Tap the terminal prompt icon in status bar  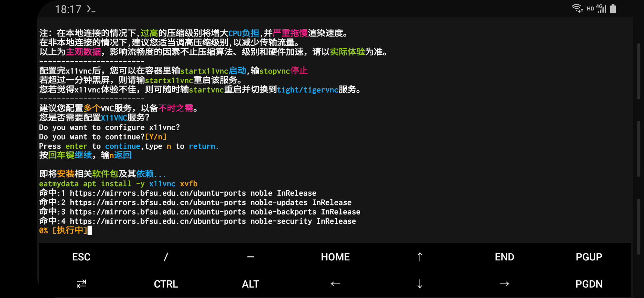coord(91,9)
